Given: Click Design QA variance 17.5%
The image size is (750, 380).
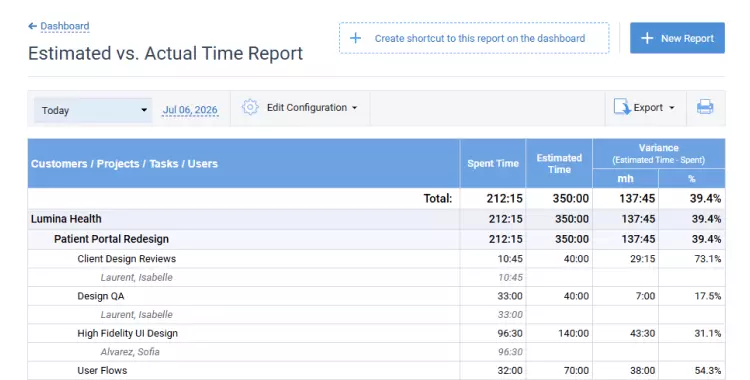Looking at the screenshot, I should 708,296.
